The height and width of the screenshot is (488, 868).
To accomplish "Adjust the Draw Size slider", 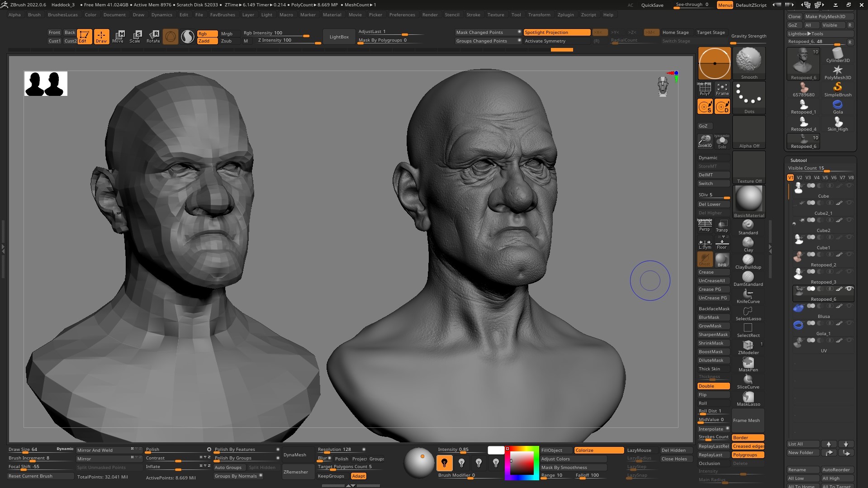I will 31,450.
